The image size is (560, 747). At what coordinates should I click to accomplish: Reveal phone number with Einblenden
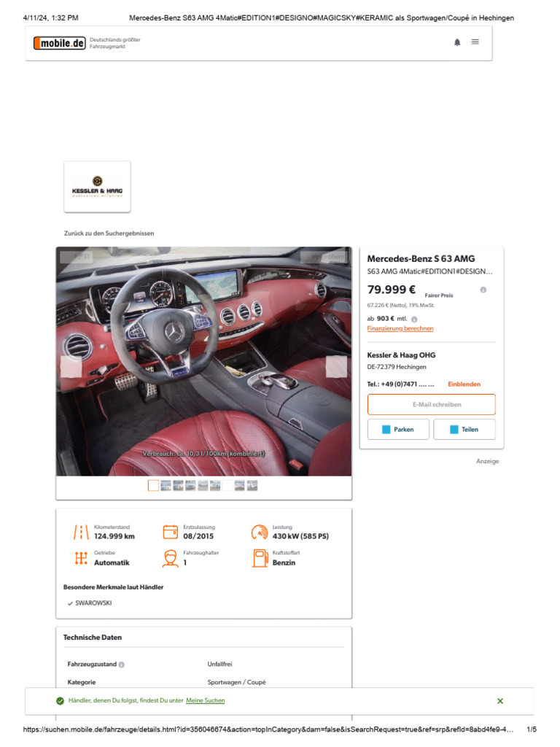coord(464,384)
